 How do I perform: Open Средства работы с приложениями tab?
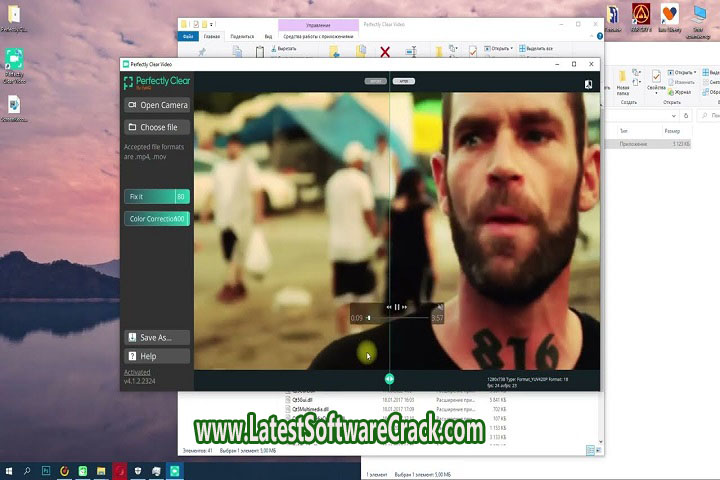click(x=318, y=36)
